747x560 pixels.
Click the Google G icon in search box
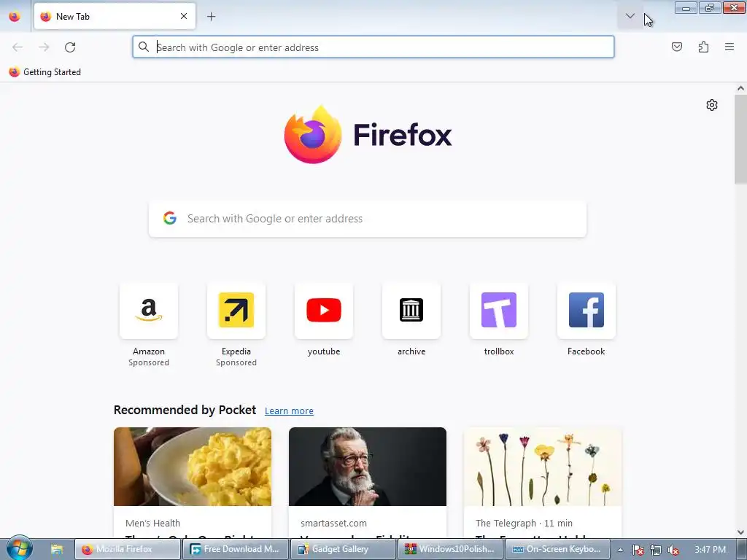pos(169,218)
